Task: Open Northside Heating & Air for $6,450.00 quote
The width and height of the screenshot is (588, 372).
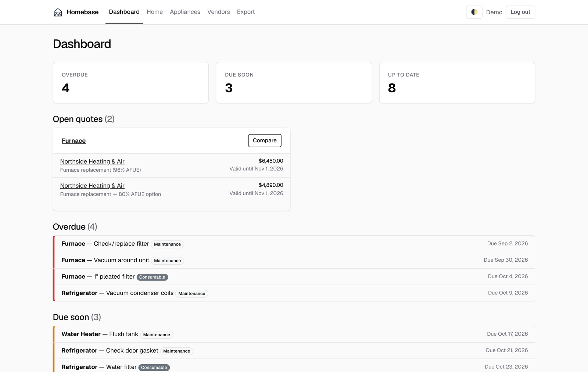Action: [x=92, y=161]
